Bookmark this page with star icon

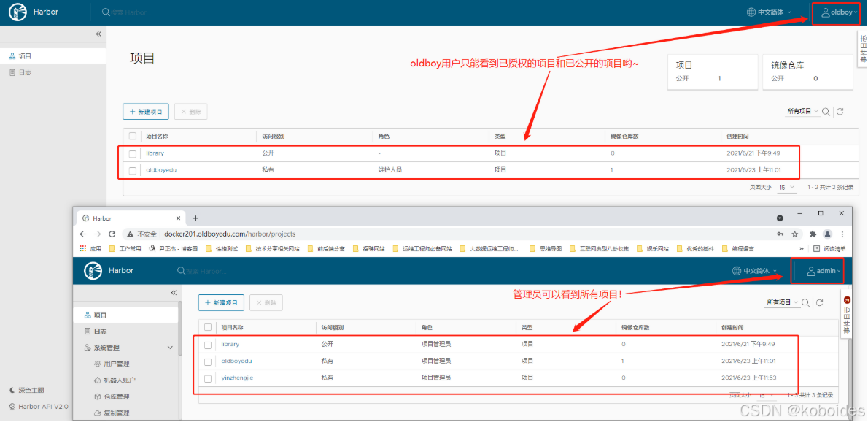[795, 234]
